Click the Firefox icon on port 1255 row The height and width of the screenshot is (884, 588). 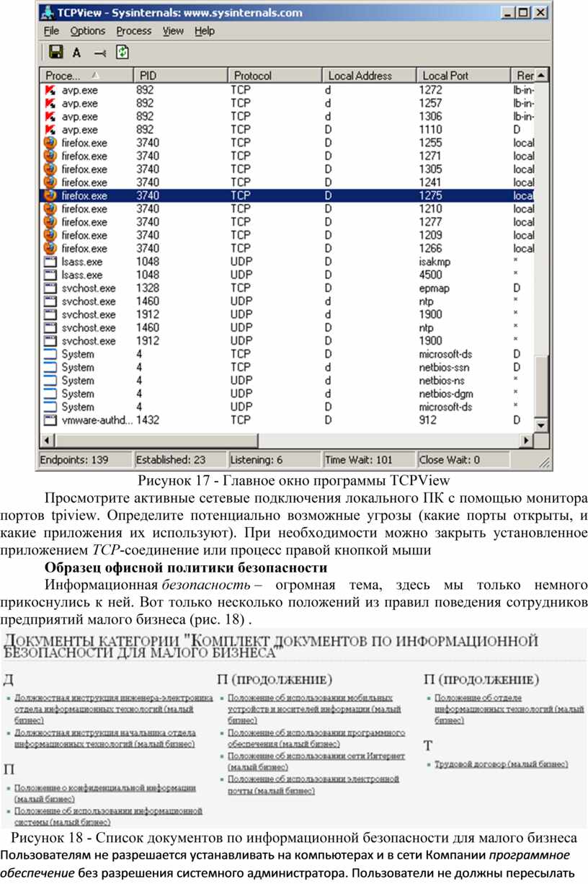pyautogui.click(x=50, y=143)
